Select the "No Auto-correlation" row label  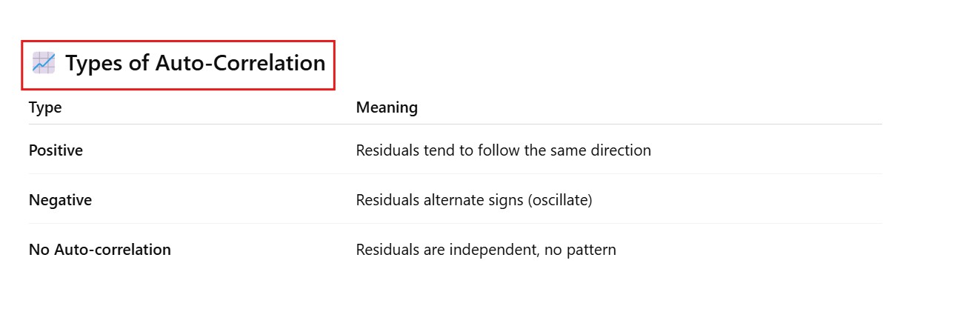coord(100,250)
